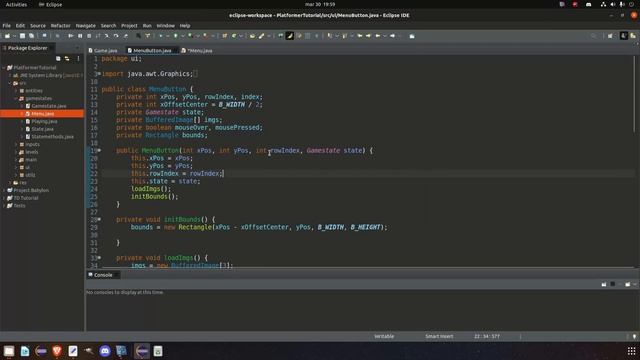The image size is (640, 360).
Task: Toggle the Pin Console button
Action: tap(604, 284)
